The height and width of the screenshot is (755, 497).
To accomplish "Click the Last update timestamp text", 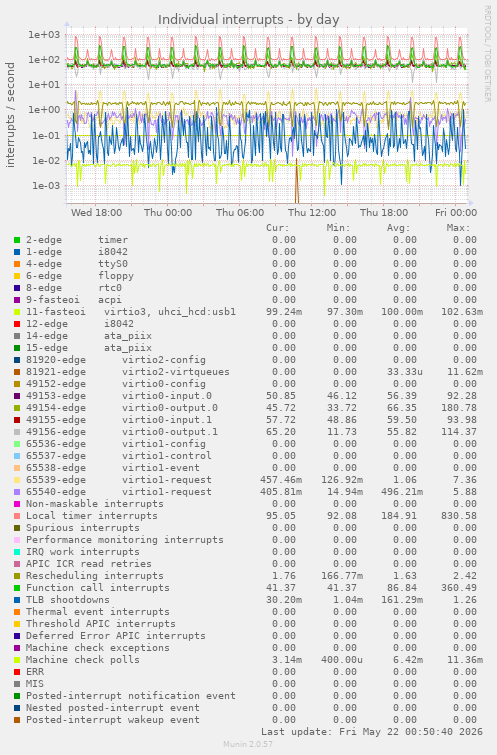I will pos(372,732).
